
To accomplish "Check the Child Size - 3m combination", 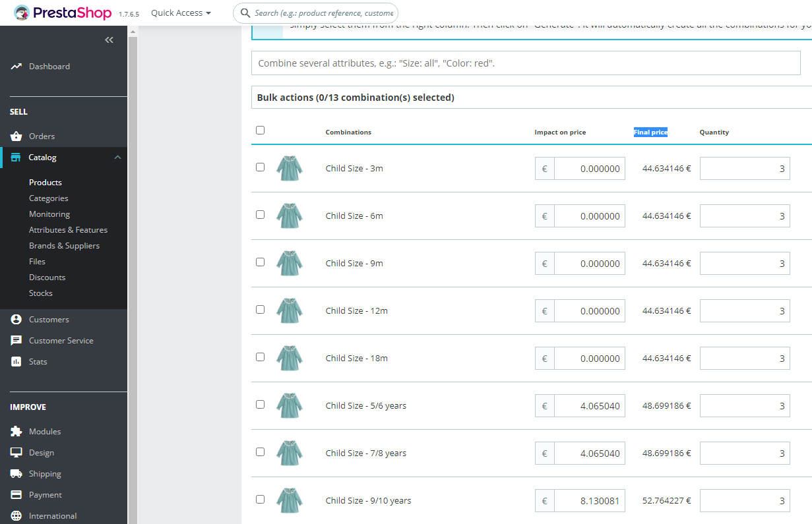I will coord(260,167).
